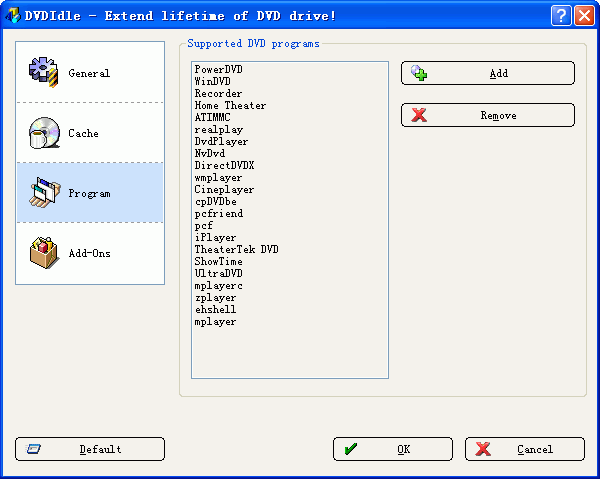This screenshot has height=479, width=600.
Task: Click the Remove button label
Action: [499, 115]
